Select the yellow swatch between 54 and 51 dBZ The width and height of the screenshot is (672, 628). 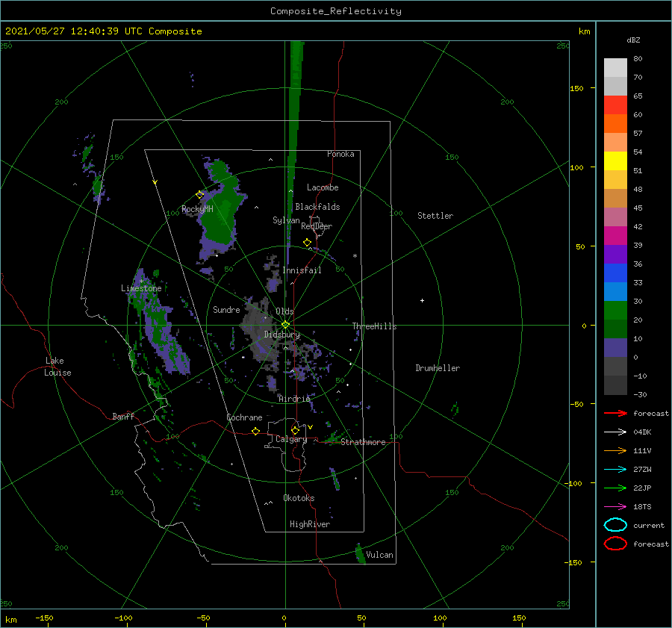615,161
